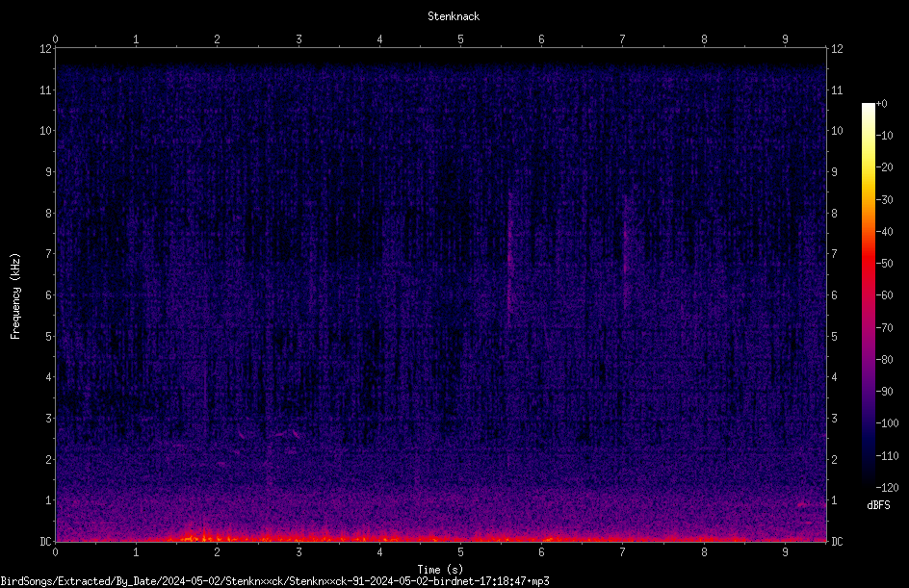Click the Frequency (kHz) axis label
This screenshot has height=588, width=909.
(x=15, y=296)
